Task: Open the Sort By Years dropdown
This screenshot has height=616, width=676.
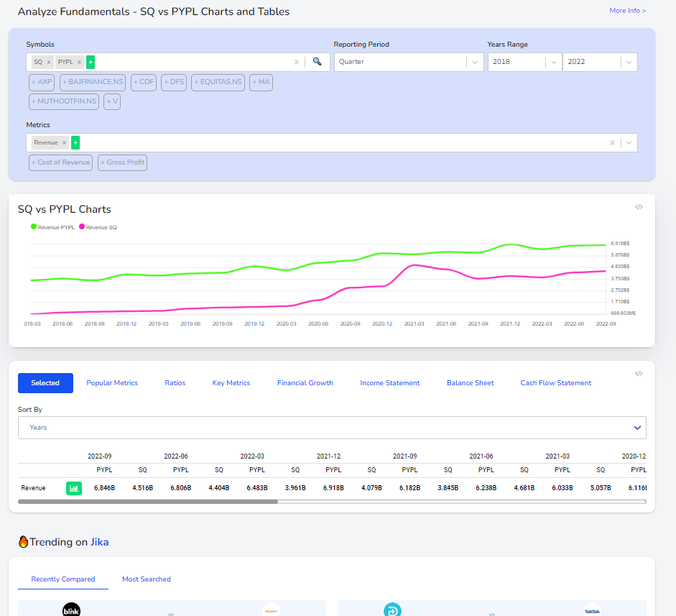Action: tap(332, 428)
